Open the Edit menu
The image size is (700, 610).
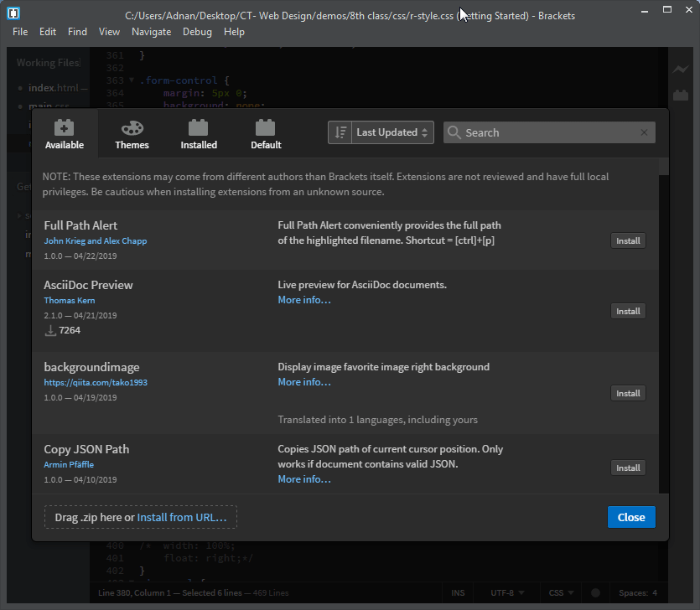pyautogui.click(x=47, y=32)
